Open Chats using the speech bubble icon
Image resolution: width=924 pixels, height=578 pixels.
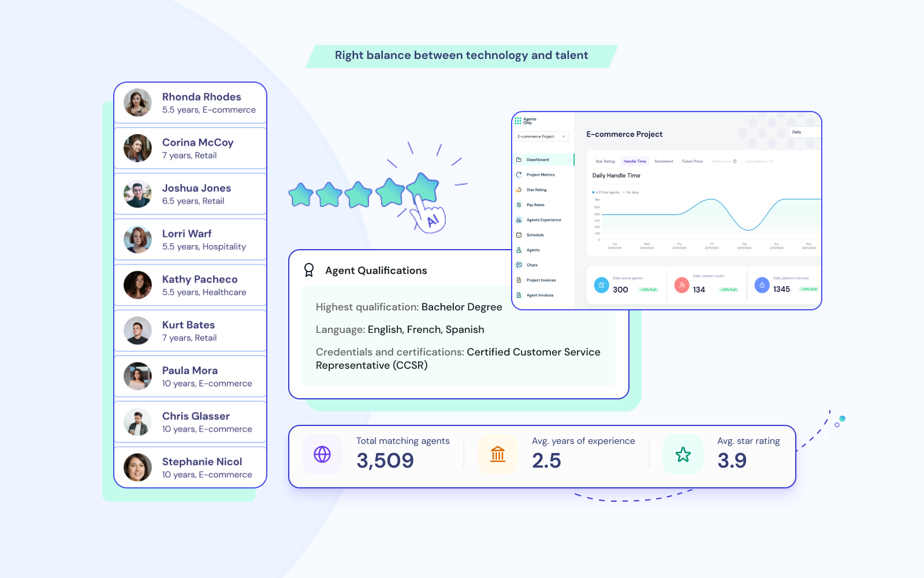tap(519, 265)
